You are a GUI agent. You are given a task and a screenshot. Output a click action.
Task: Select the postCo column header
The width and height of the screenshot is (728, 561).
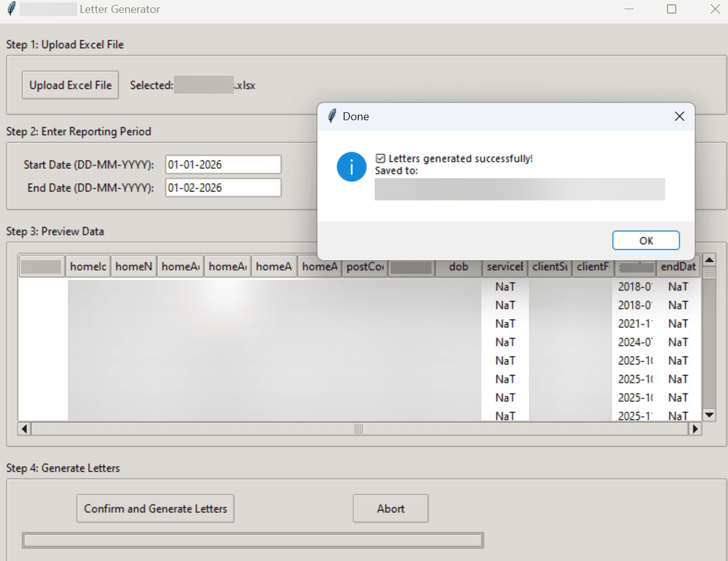click(x=364, y=266)
